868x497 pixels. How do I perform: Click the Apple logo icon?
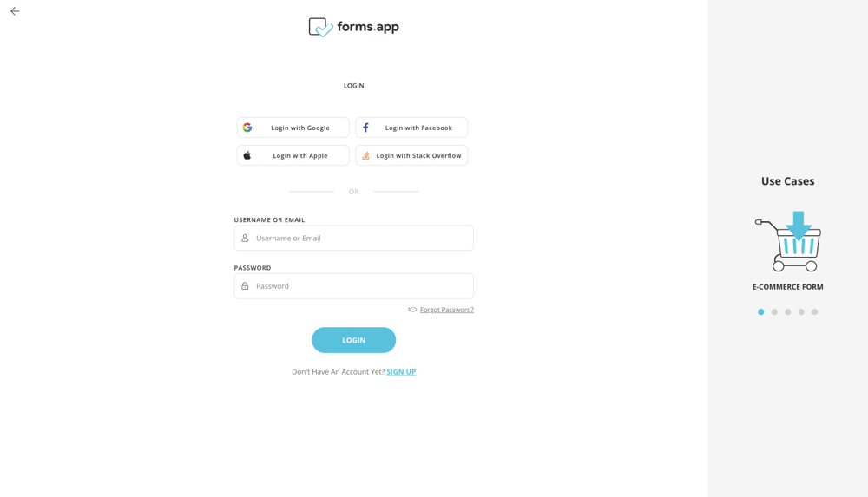[x=247, y=155]
